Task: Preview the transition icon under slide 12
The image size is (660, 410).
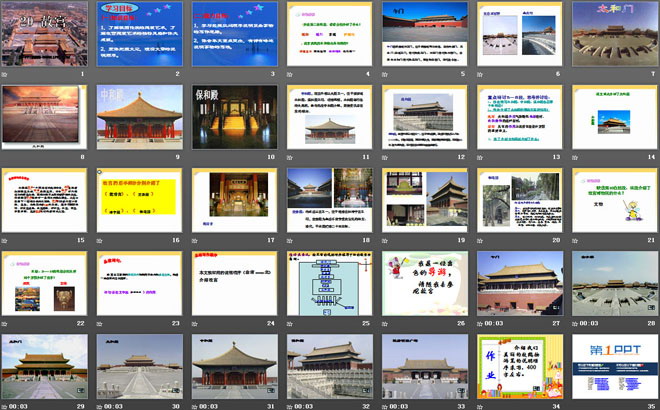Action: tap(387, 157)
